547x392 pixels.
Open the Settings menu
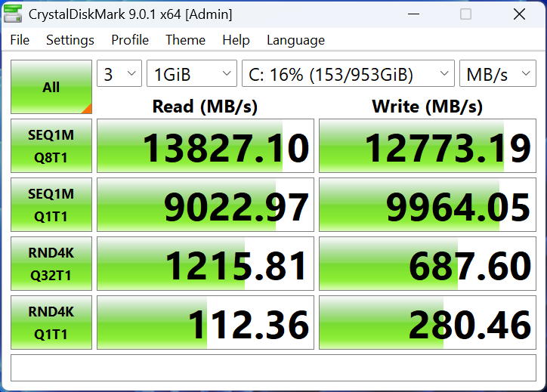tap(70, 40)
